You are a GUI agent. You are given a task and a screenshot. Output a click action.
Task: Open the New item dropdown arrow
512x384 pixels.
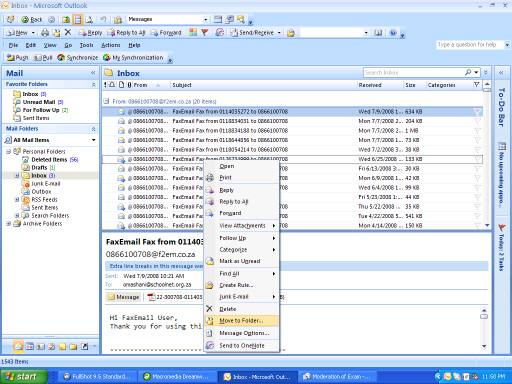point(33,33)
